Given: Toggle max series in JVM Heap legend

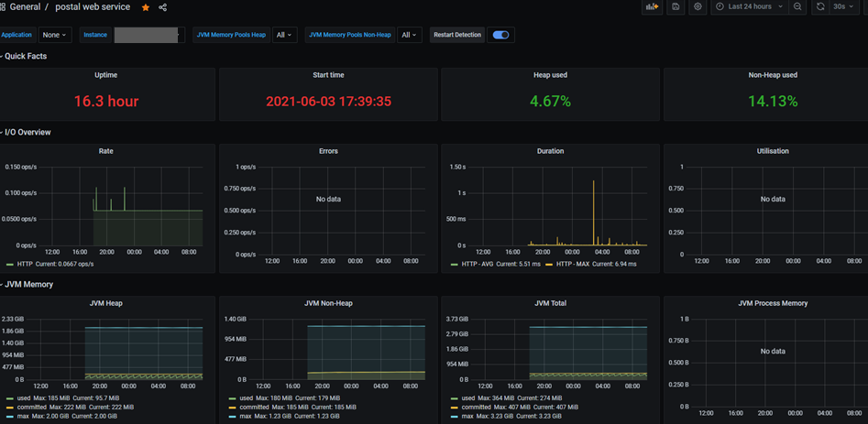Looking at the screenshot, I should [x=22, y=416].
